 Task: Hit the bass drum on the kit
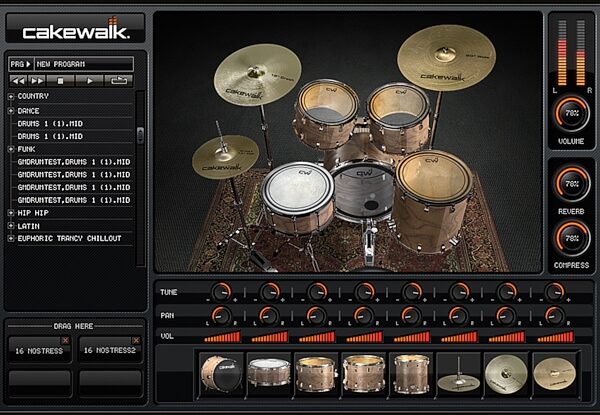[x=362, y=191]
